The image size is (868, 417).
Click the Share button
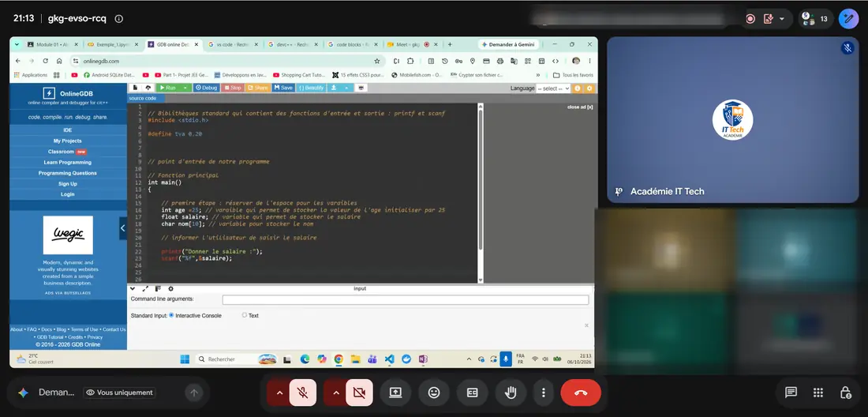tap(257, 88)
